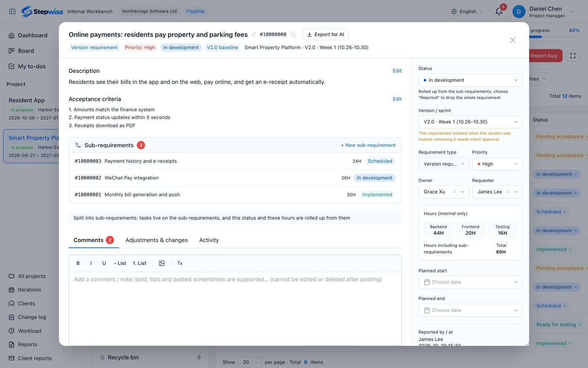The width and height of the screenshot is (588, 368).
Task: Close the requirement detail dialog
Action: click(x=513, y=40)
